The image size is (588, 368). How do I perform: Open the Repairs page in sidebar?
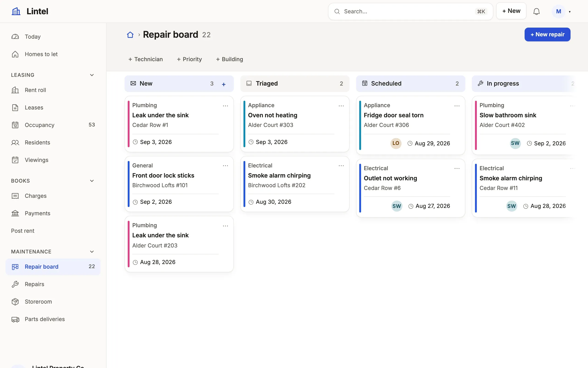click(53, 284)
